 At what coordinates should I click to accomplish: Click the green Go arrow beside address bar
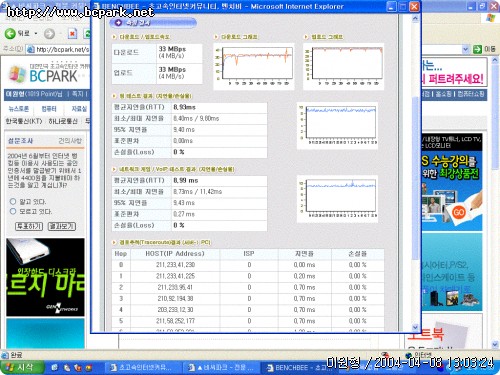[x=477, y=49]
